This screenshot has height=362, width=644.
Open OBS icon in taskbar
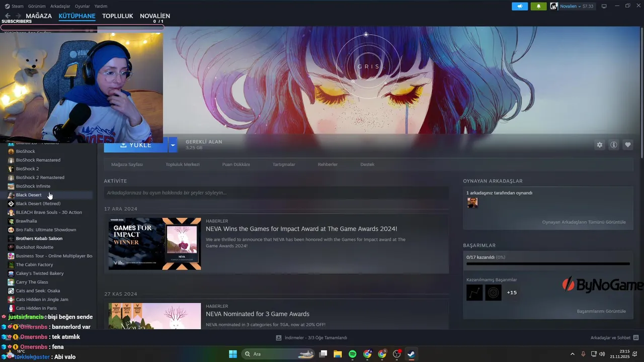[397, 354]
